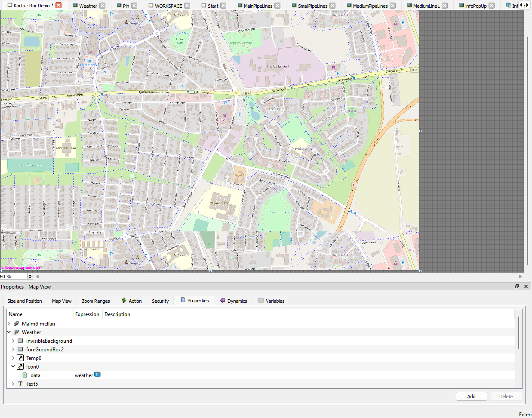Click the Text5 text element icon

tap(20, 384)
